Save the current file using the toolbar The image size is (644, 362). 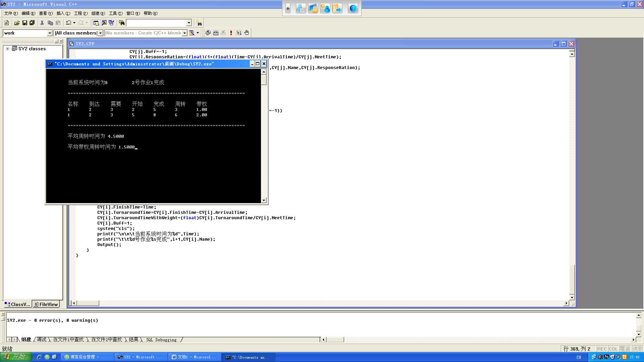coord(24,23)
